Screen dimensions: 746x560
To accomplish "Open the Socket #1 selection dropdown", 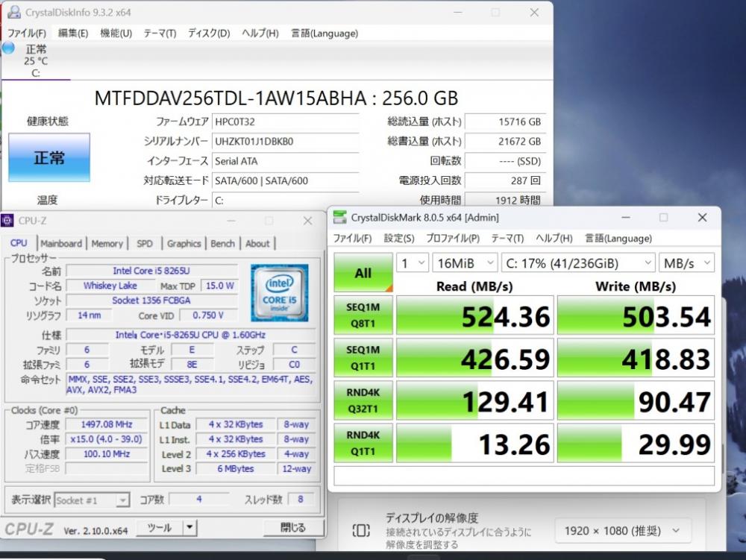I will (92, 500).
